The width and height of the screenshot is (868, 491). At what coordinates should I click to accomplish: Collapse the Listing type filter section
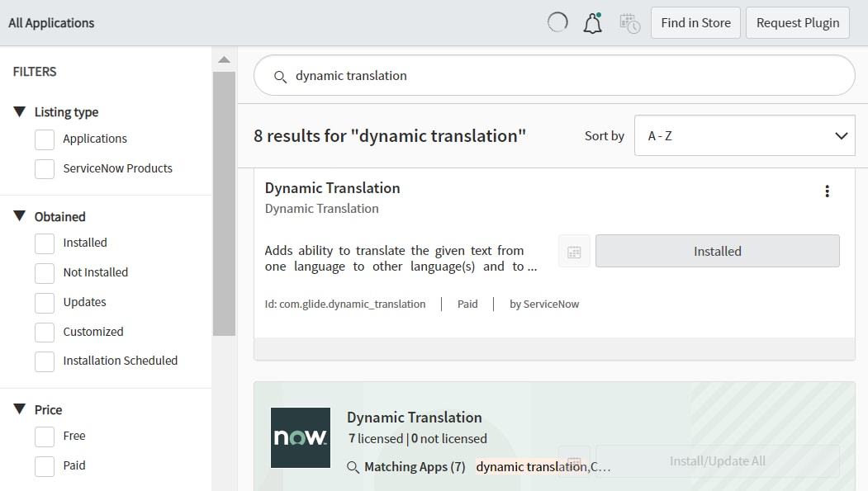pos(19,111)
